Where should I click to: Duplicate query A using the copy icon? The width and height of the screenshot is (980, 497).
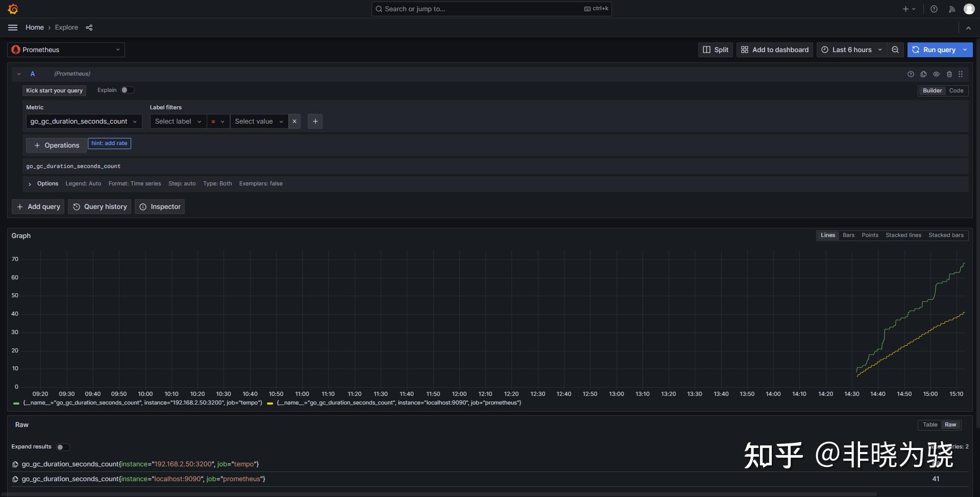924,74
